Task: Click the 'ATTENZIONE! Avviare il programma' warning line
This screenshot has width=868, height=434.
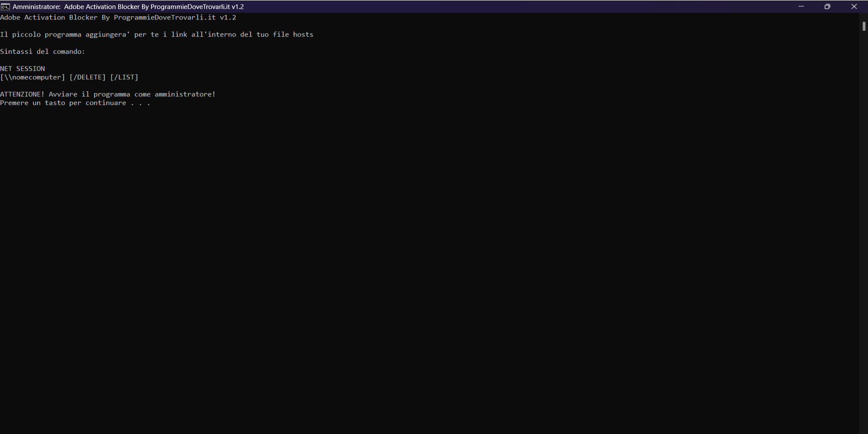Action: pyautogui.click(x=108, y=95)
